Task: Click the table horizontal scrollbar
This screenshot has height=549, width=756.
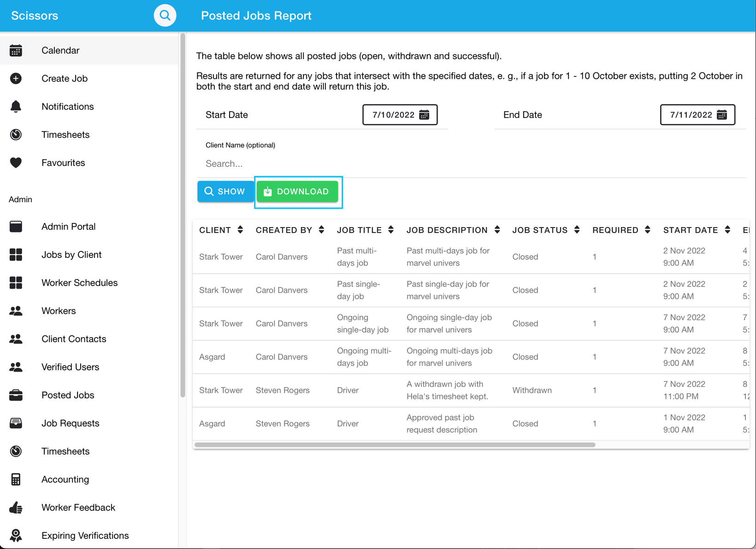Action: point(395,445)
